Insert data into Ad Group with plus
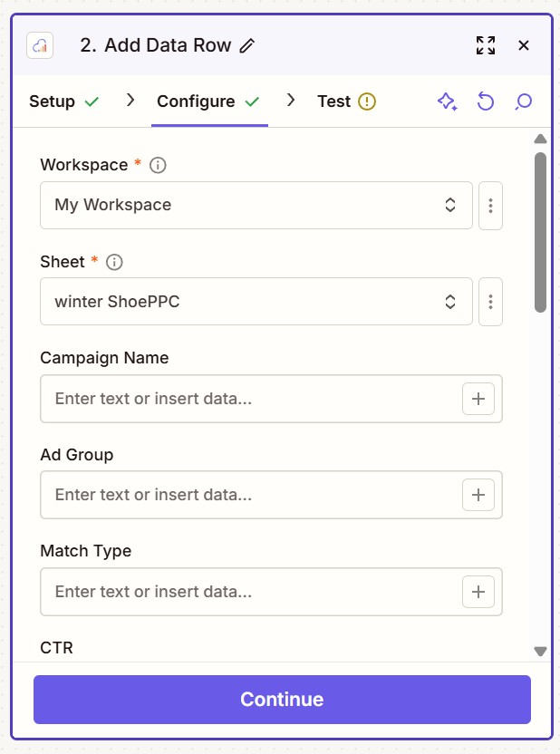560x754 pixels. tap(478, 495)
